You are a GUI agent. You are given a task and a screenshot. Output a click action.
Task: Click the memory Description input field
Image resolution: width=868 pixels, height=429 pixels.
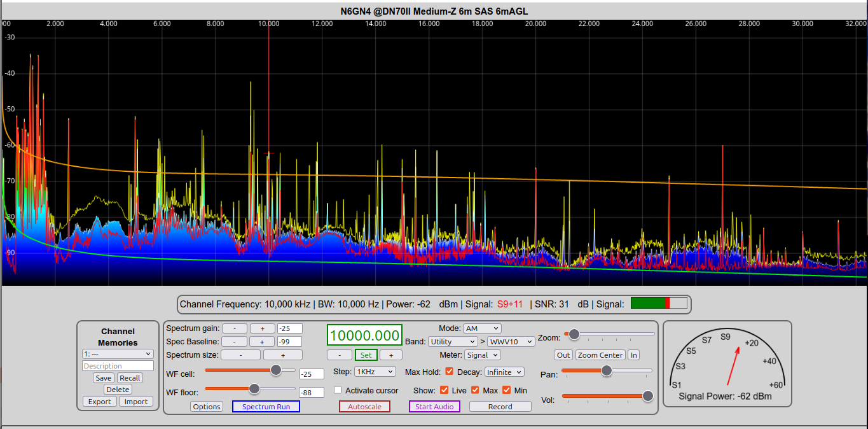[x=118, y=366]
